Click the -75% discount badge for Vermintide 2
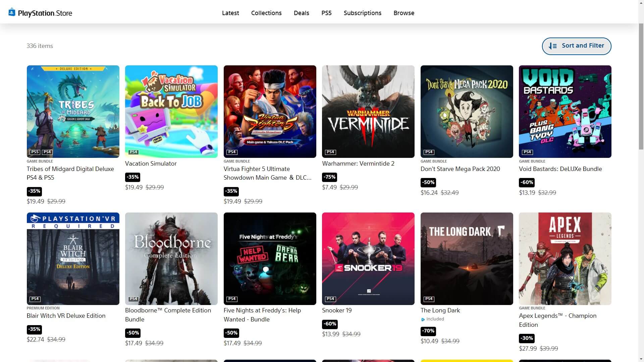Image resolution: width=644 pixels, height=362 pixels. [x=329, y=177]
